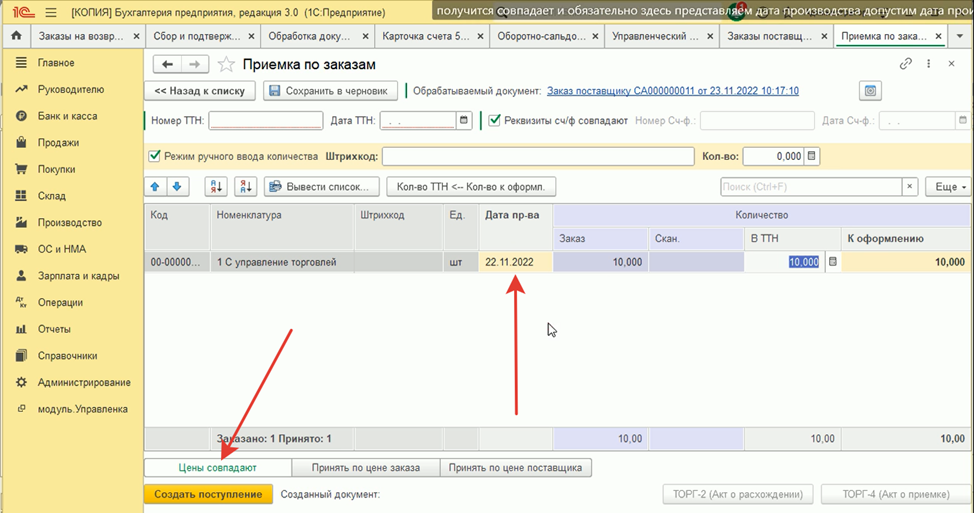Viewport: 974px width, 513px height.
Task: Toggle Реквизиты сч/ф совпадают checkbox
Action: [494, 120]
